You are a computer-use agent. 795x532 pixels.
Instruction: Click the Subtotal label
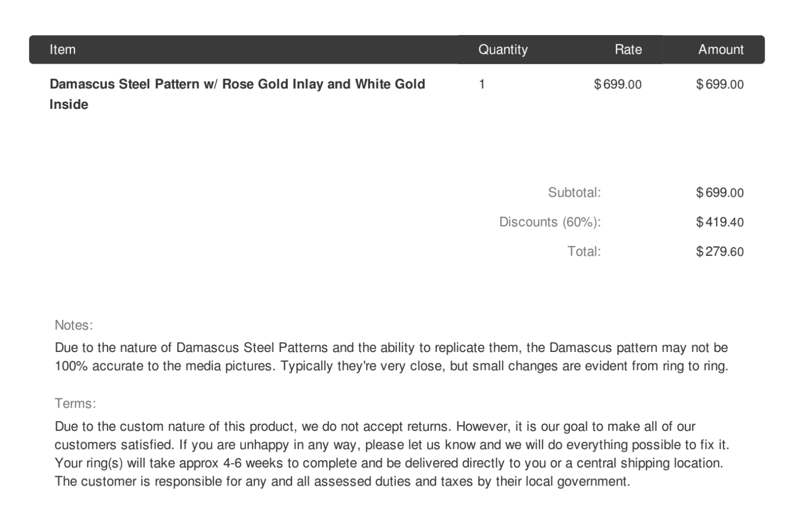574,192
